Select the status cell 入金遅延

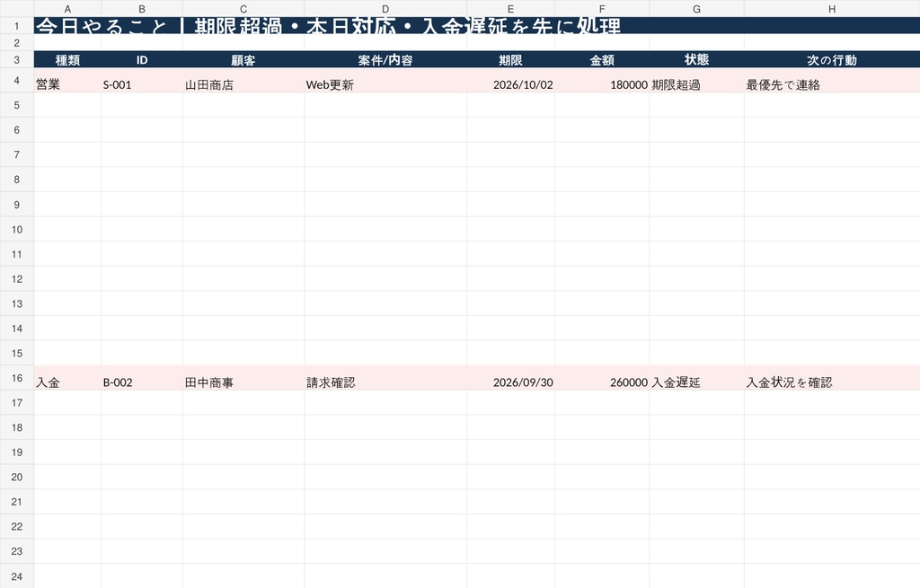pyautogui.click(x=696, y=378)
